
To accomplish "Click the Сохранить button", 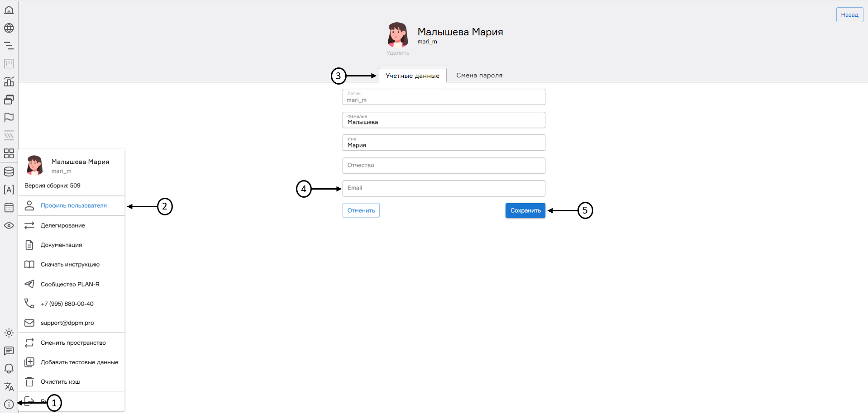I will (525, 210).
